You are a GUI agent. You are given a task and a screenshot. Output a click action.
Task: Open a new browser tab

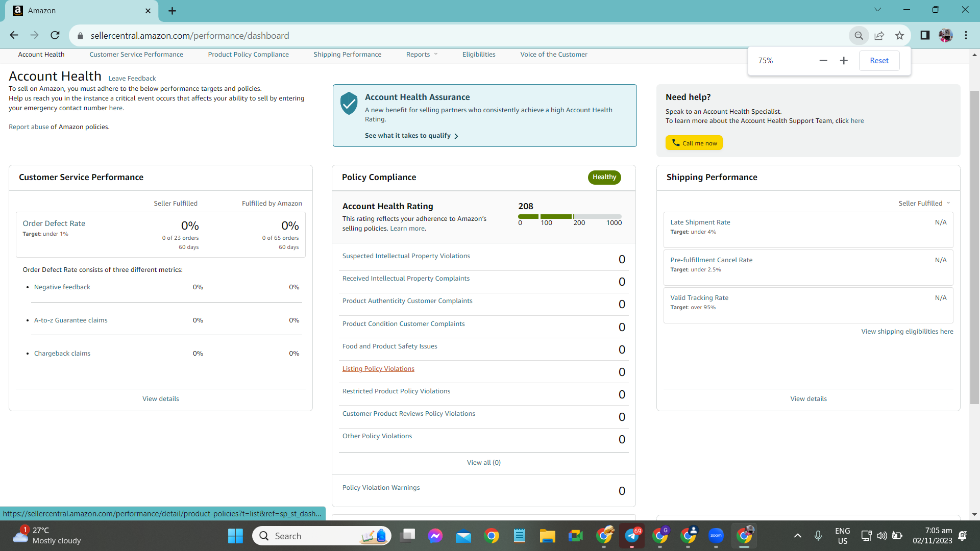172,11
